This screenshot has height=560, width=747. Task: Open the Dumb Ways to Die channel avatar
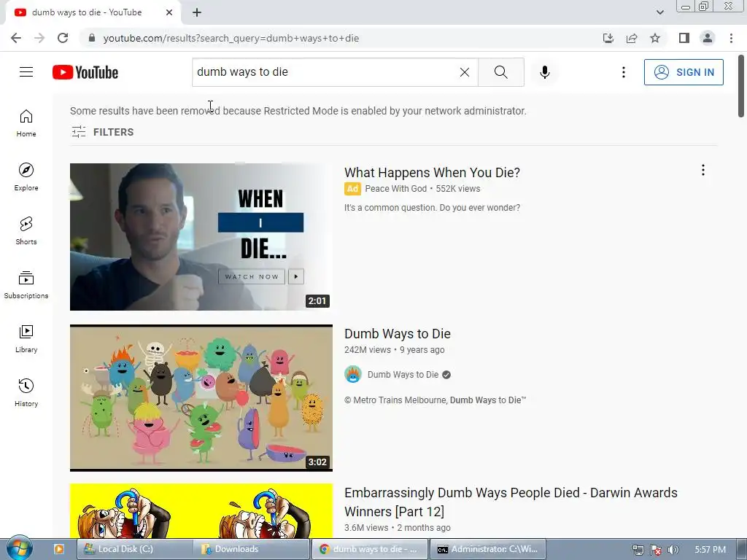353,374
